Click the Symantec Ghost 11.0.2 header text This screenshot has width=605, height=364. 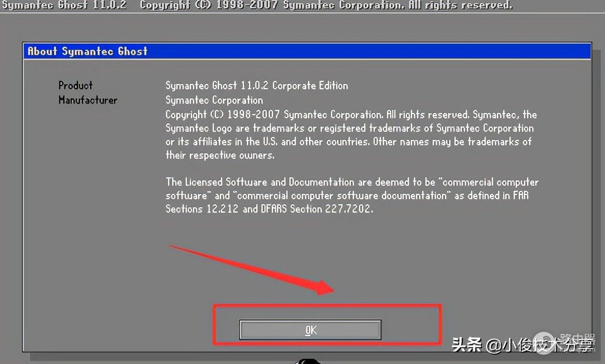point(64,5)
